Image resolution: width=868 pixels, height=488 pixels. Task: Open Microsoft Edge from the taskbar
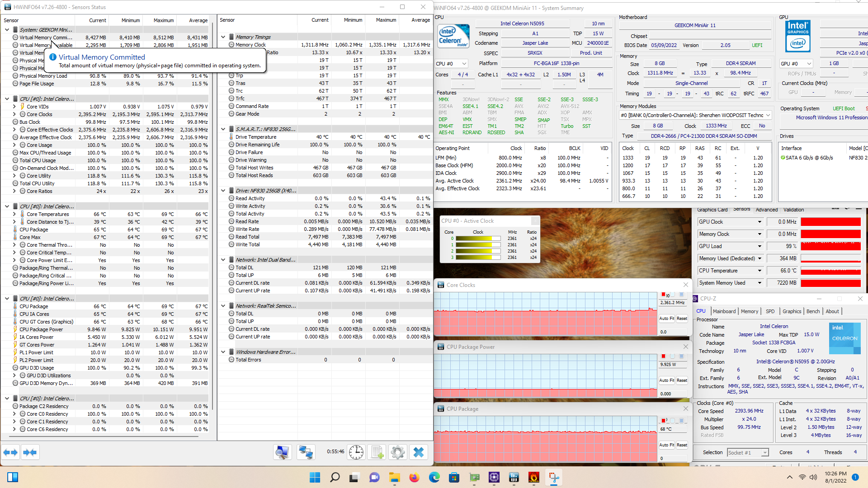pos(434,477)
